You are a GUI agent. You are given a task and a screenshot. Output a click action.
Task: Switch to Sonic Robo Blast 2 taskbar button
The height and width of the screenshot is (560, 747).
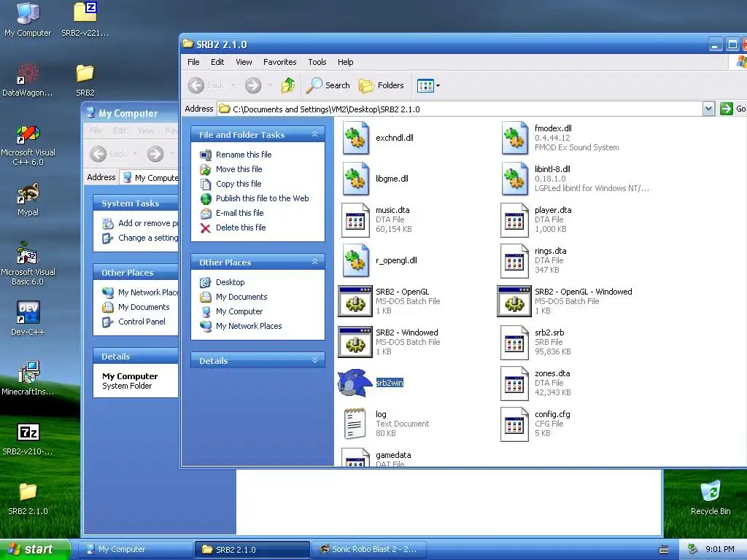coord(368,549)
